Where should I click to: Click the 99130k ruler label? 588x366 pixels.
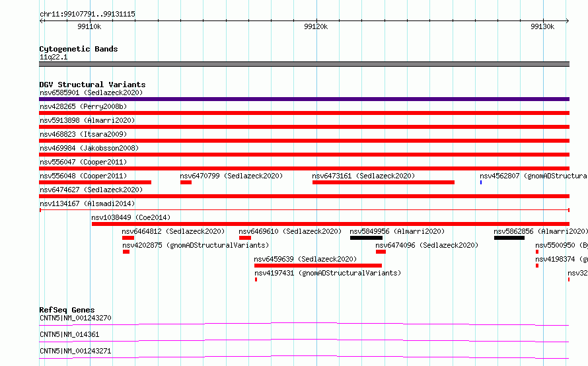coord(542,26)
